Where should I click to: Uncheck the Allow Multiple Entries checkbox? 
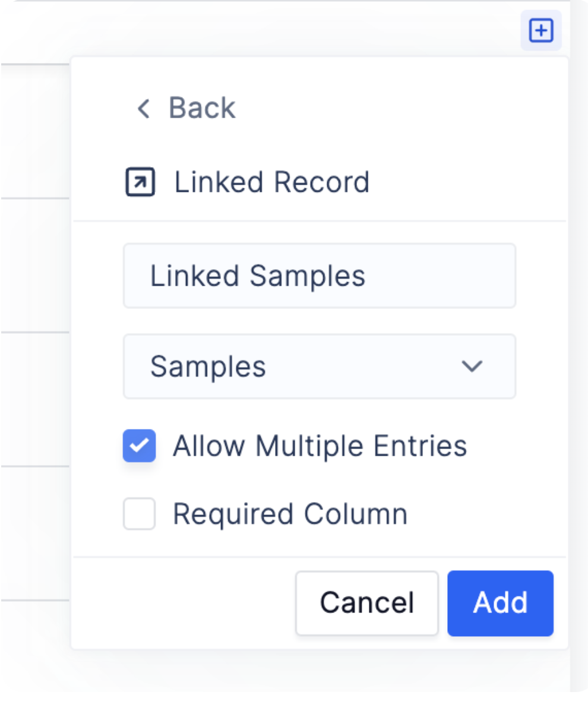pyautogui.click(x=140, y=446)
